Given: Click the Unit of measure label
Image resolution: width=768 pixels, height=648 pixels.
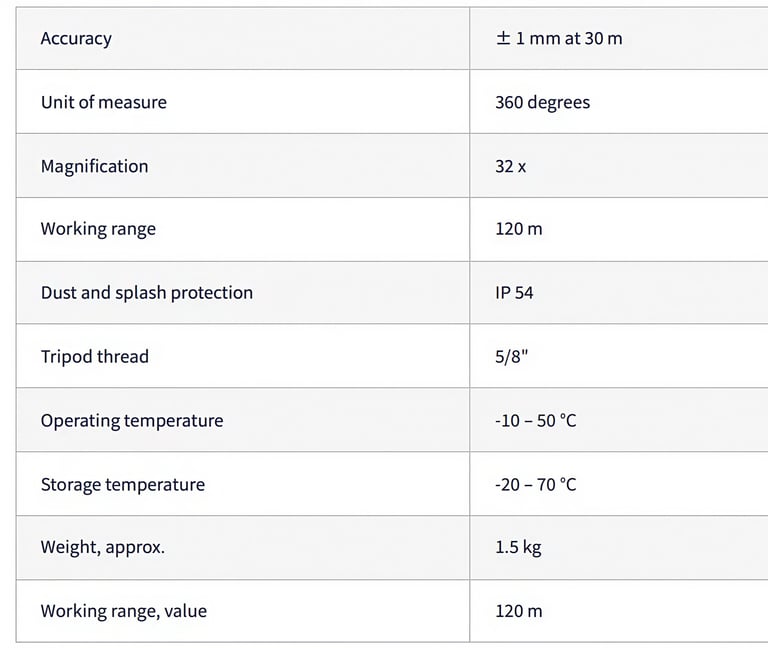Looking at the screenshot, I should [104, 102].
